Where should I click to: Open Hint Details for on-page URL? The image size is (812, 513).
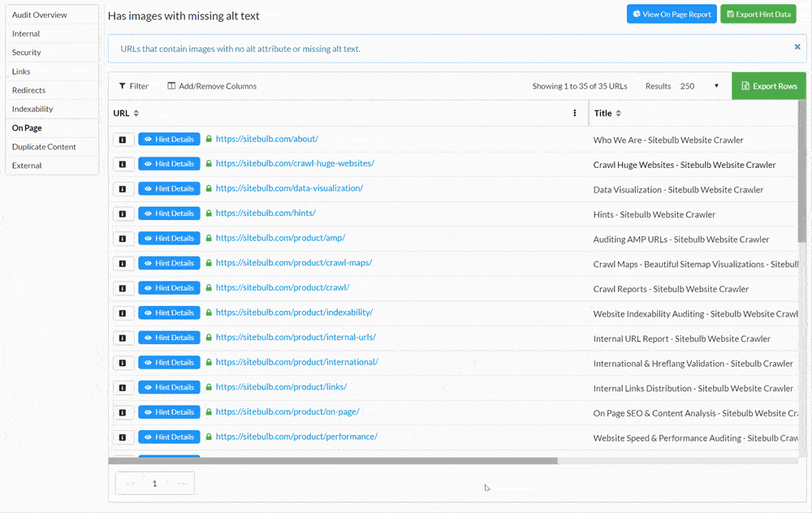(x=170, y=412)
